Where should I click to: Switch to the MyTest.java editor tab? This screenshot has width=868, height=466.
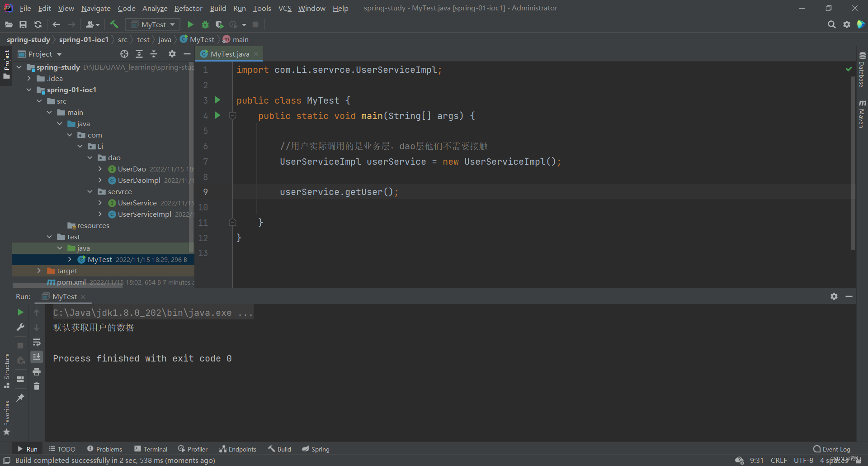click(x=230, y=54)
